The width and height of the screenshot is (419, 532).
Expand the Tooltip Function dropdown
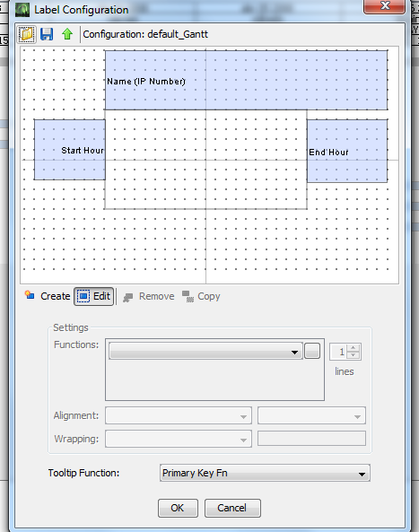pos(265,473)
